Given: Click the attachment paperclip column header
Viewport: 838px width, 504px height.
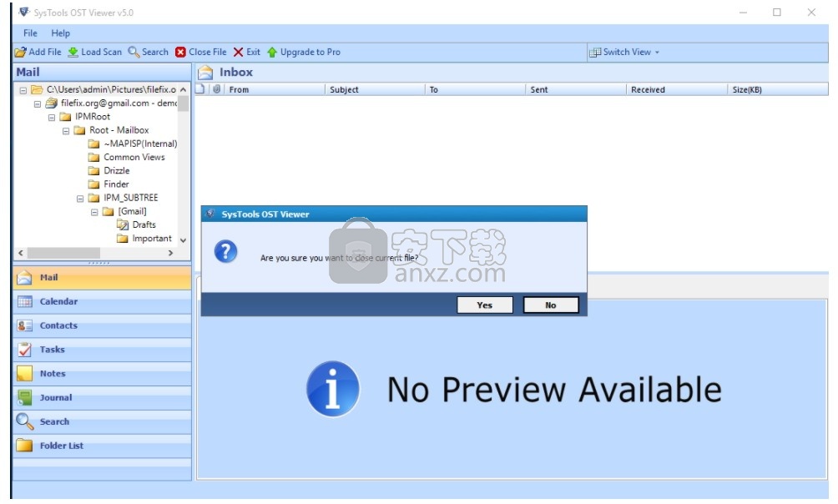Looking at the screenshot, I should [x=216, y=89].
